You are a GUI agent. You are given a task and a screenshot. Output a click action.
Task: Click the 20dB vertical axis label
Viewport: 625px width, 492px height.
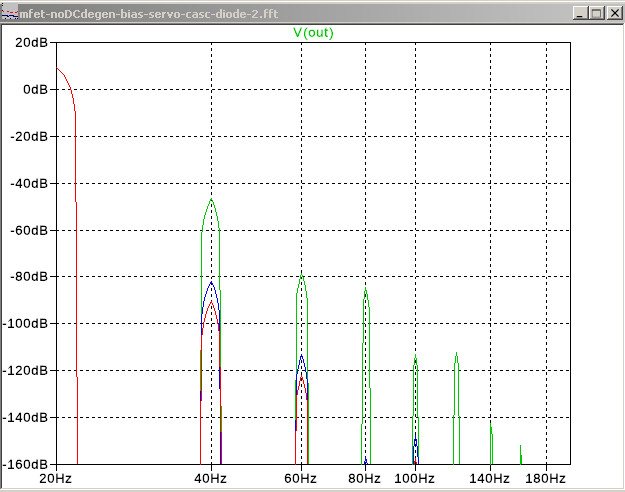(31, 42)
